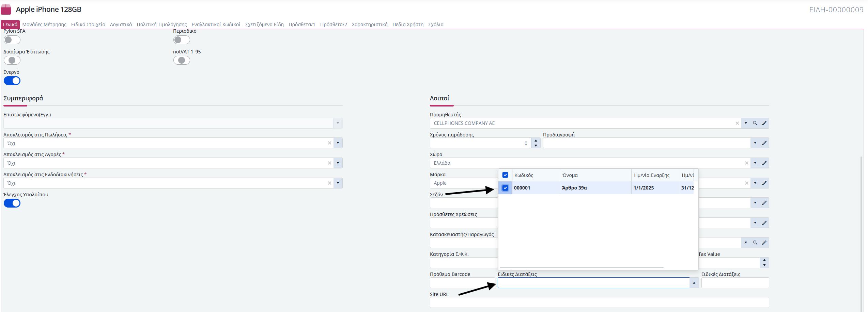Clear Αποκλεισμός στις Πωλήσεις value
Viewport: 868px width, 312px height.
[x=329, y=143]
